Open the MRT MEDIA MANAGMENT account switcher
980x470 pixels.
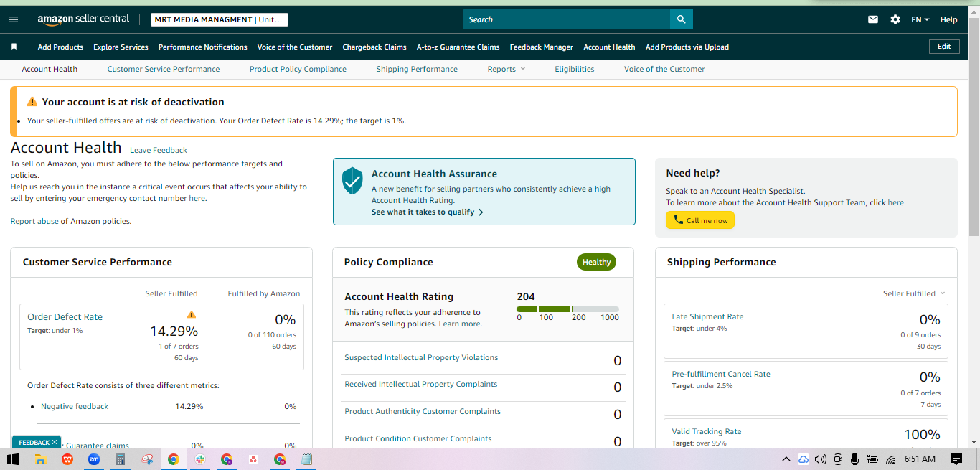pos(220,19)
